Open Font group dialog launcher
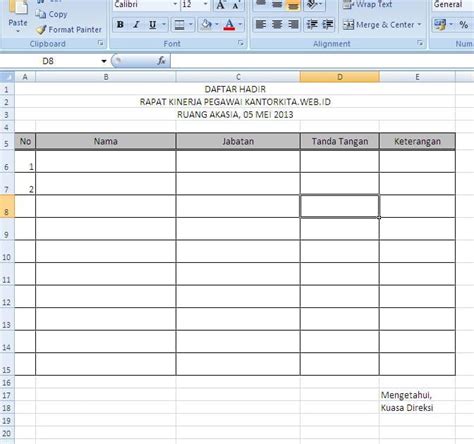This screenshot has width=474, height=444. (241, 43)
